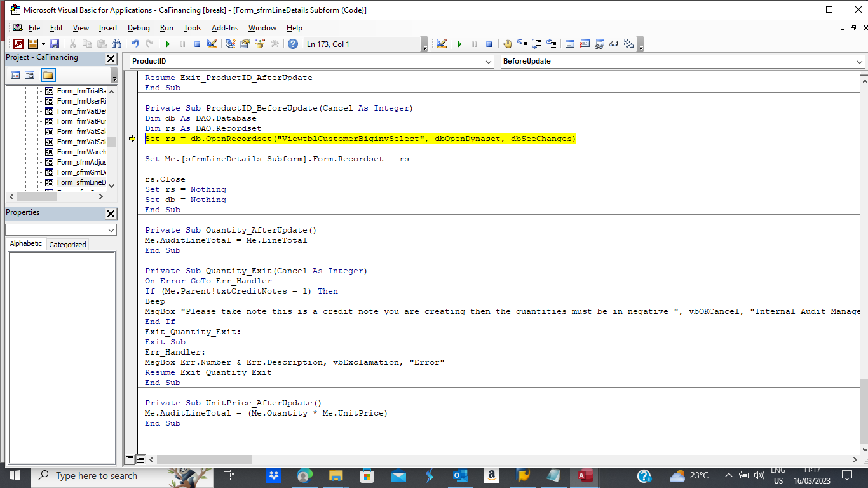
Task: Toggle Folders view in Project panel
Action: pyautogui.click(x=48, y=75)
